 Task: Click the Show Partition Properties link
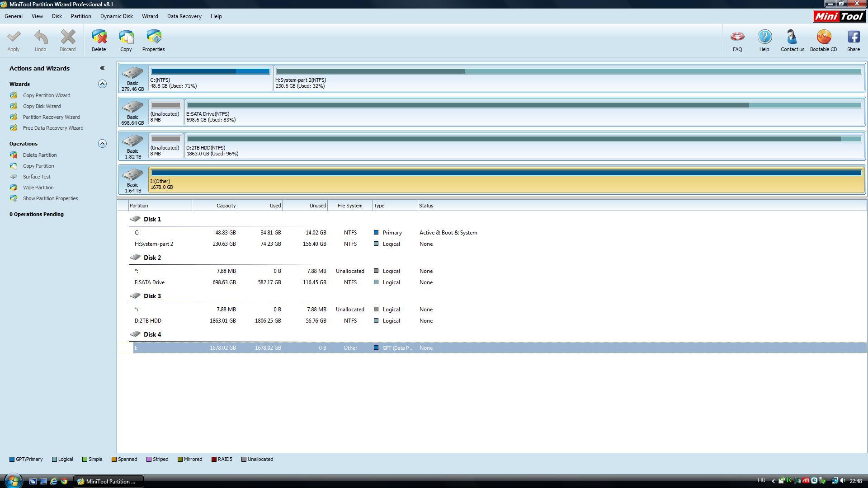coord(50,198)
